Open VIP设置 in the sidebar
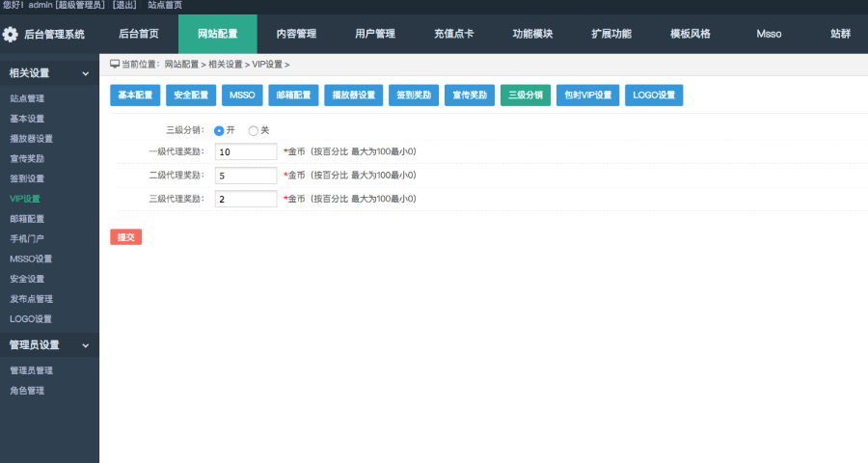 point(25,199)
